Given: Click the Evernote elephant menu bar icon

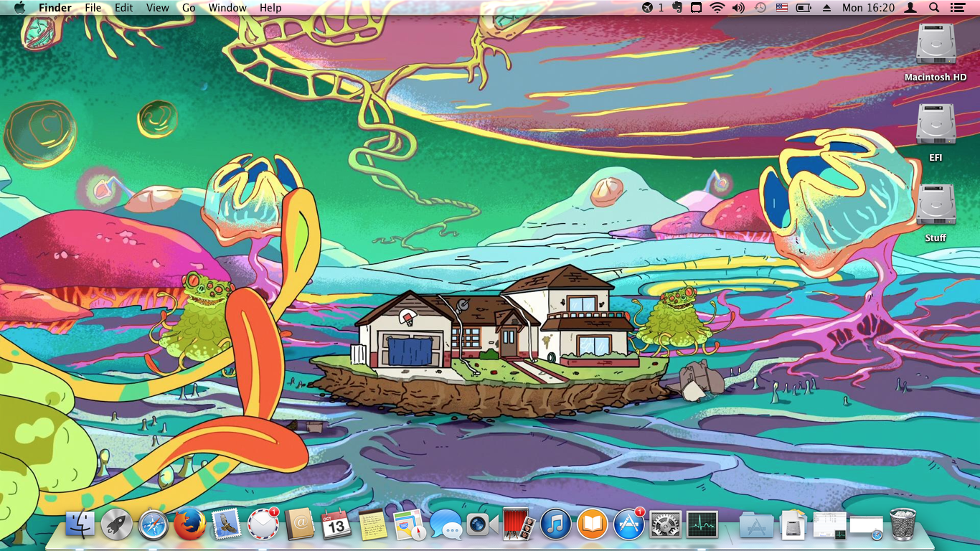Looking at the screenshot, I should coord(677,8).
